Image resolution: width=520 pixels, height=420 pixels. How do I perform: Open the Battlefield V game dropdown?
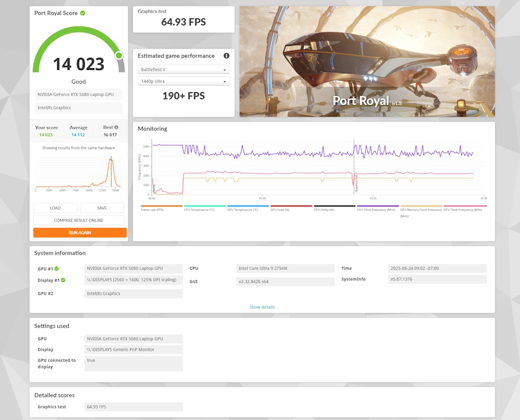tap(183, 69)
